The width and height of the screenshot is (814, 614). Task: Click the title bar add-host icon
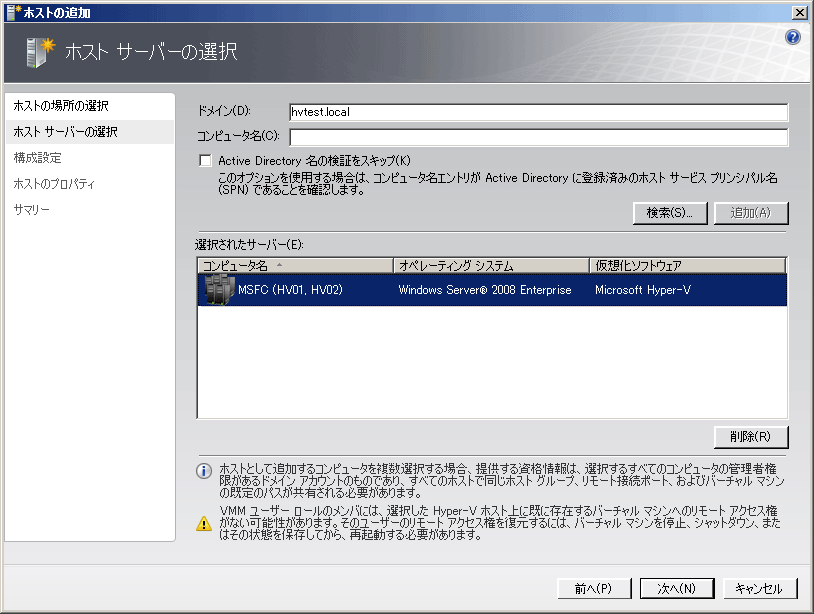[12, 12]
